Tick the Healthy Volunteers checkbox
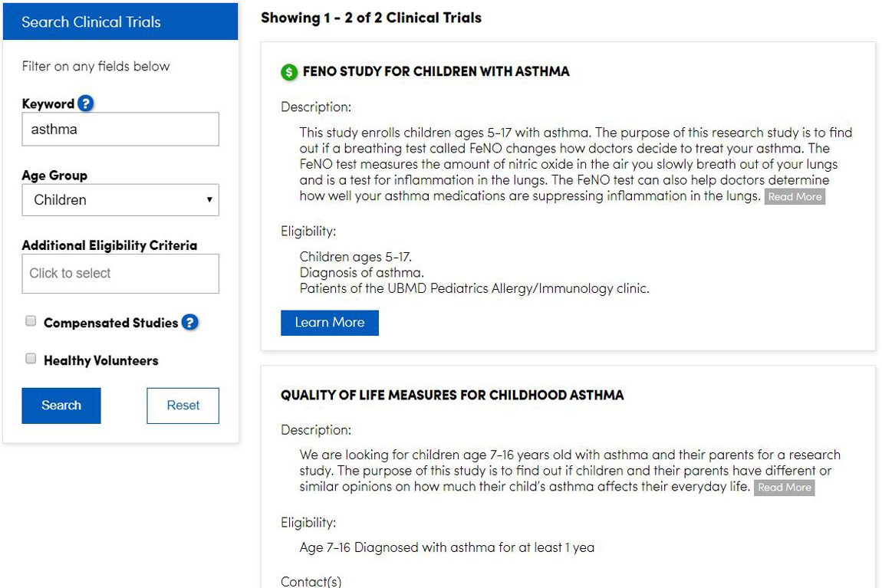Image resolution: width=882 pixels, height=588 pixels. 31,359
